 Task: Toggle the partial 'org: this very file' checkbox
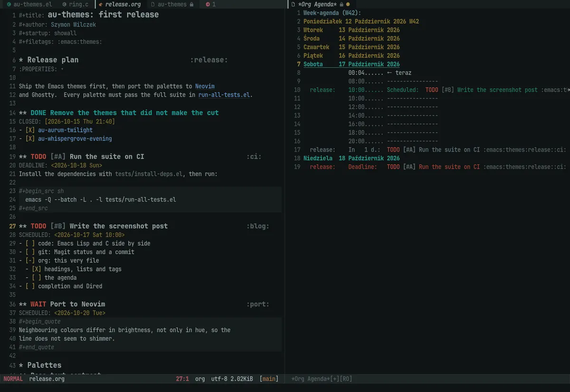pyautogui.click(x=30, y=260)
